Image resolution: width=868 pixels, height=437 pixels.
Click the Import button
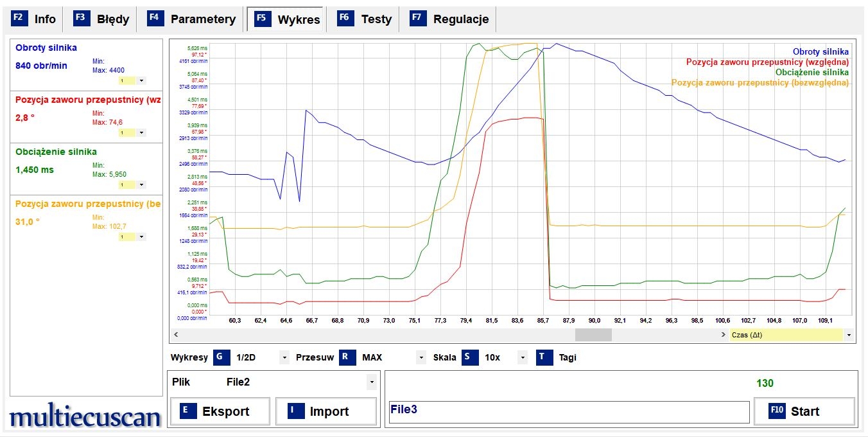326,411
